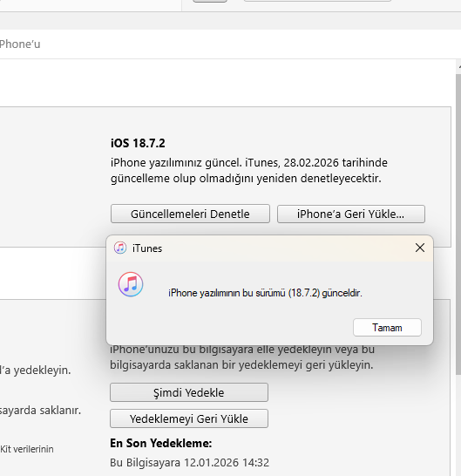Screen dimensions: 461x476
Task: Click the iTunes title text in the dialog
Action: point(147,248)
